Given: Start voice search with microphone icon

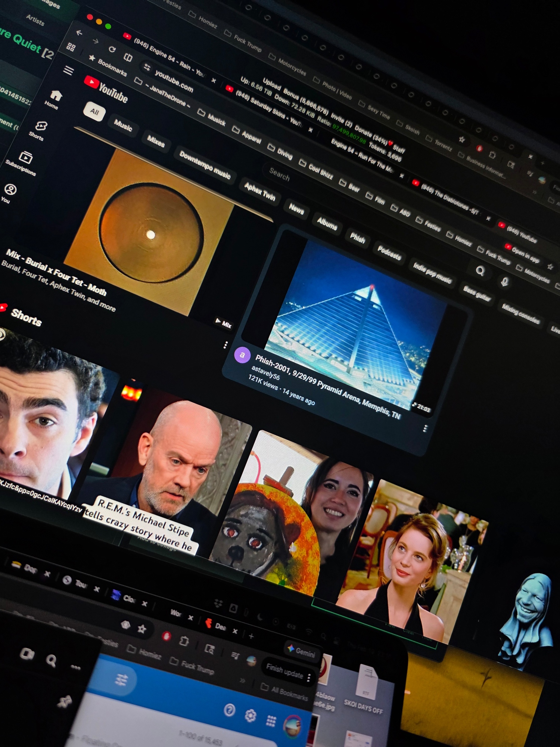Looking at the screenshot, I should coord(504,281).
